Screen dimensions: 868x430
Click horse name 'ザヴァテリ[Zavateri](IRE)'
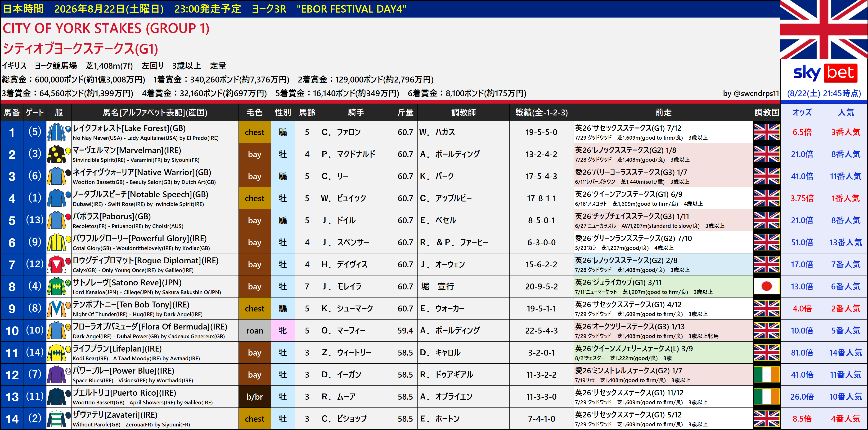(115, 415)
